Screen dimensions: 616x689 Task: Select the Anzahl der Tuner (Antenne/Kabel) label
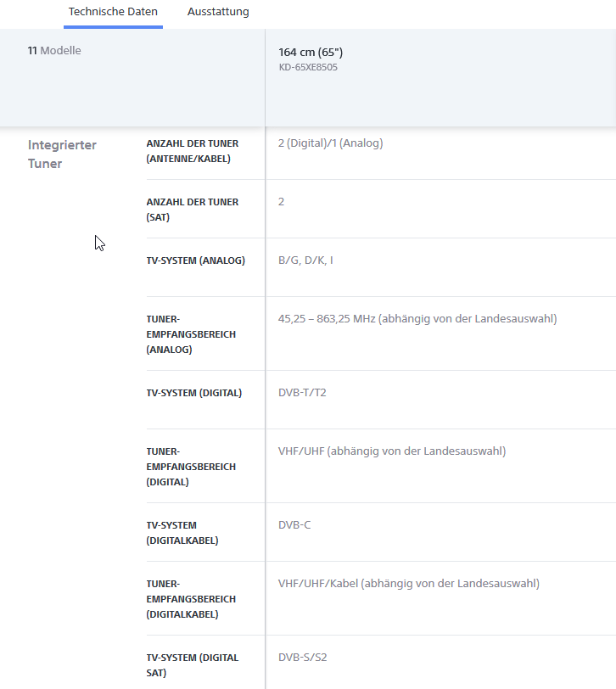[x=192, y=151]
